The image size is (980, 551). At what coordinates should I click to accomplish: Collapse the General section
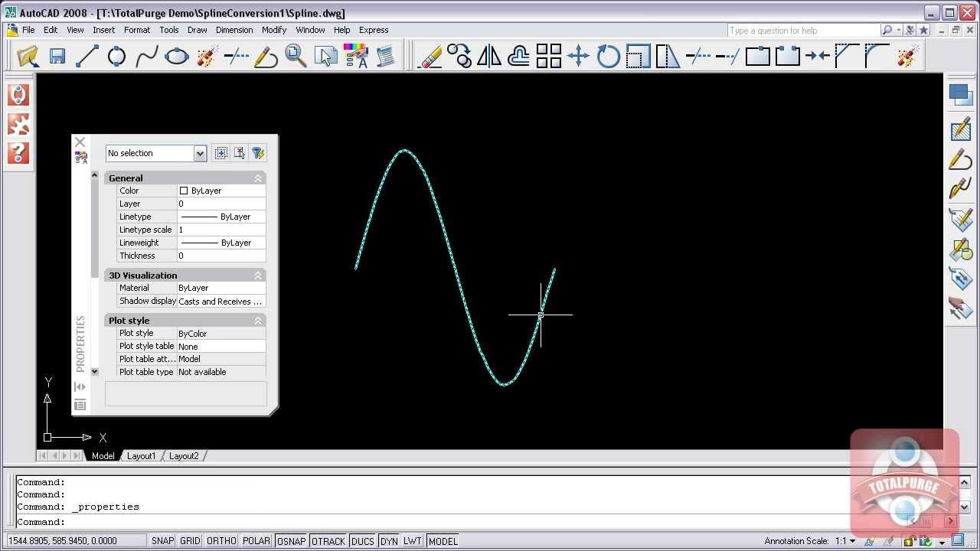pos(258,178)
